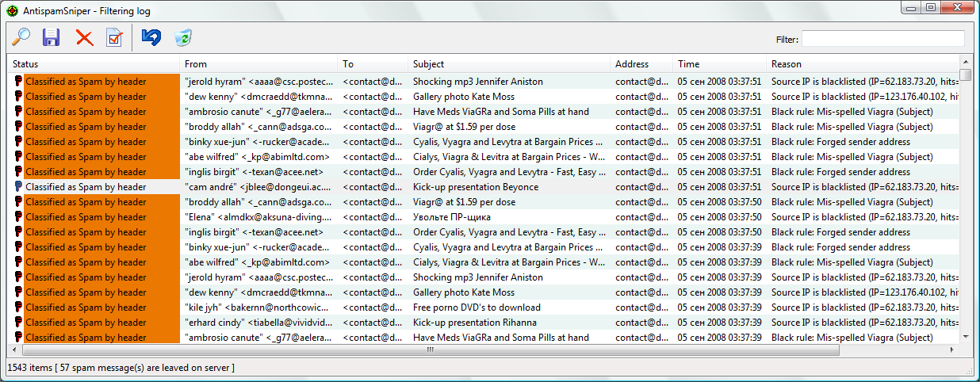Viewport: 980px width, 382px height.
Task: Select the "Увольте ПР-щика" subject cell
Action: 510,217
